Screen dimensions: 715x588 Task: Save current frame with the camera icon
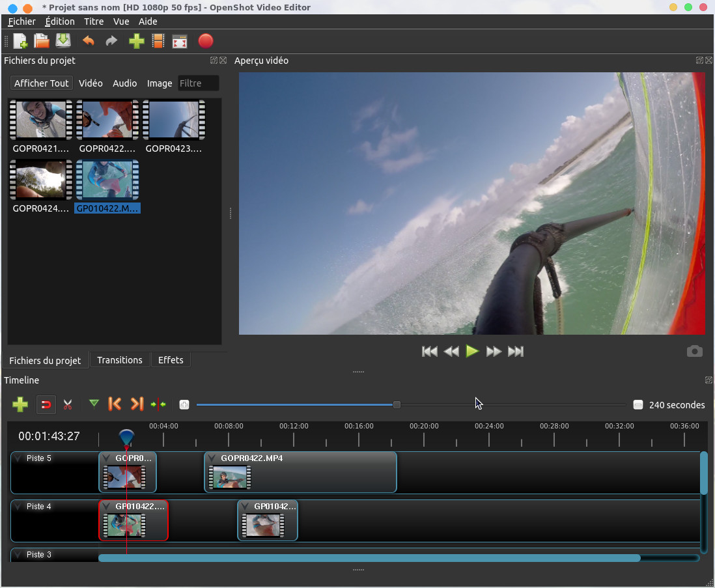point(694,352)
